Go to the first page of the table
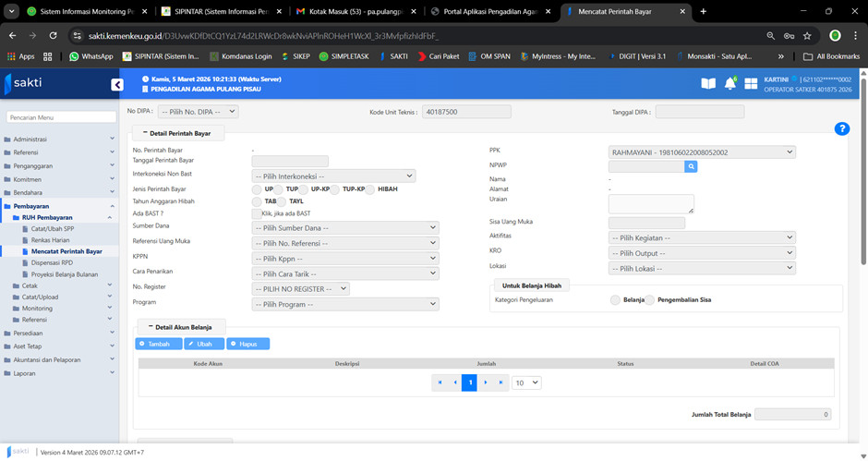 (440, 382)
